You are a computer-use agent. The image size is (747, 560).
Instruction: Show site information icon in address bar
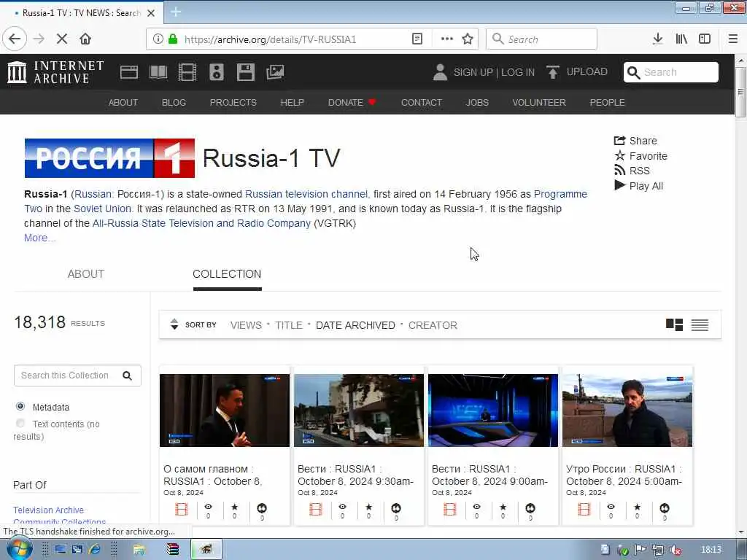158,39
